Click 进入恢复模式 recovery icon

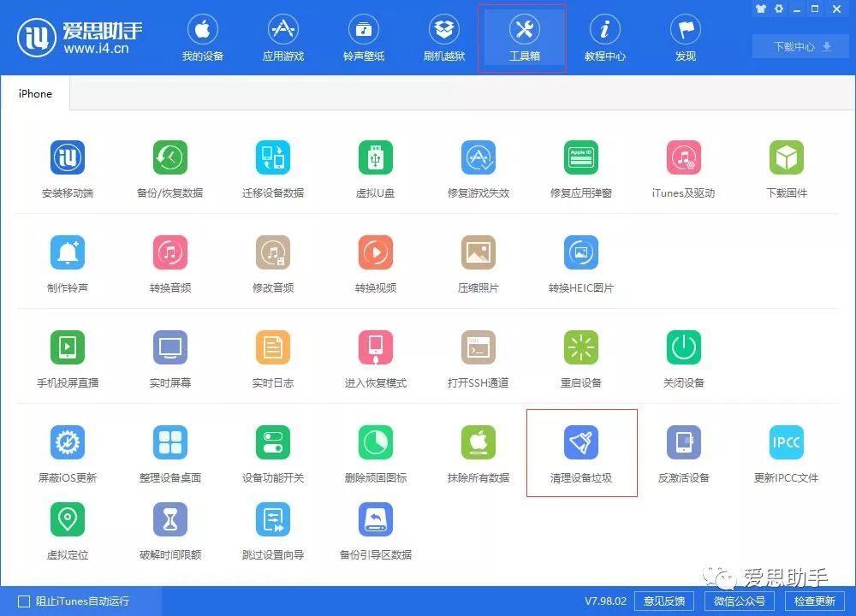coord(376,347)
